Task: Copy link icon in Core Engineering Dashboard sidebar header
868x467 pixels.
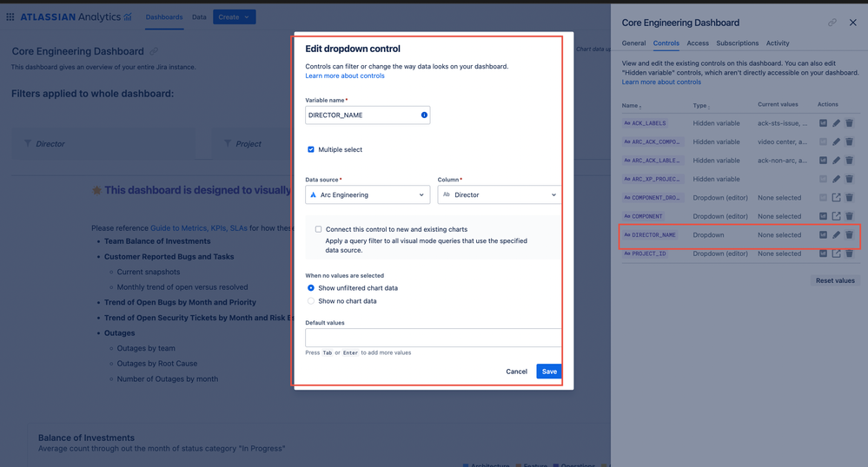Action: [x=832, y=23]
